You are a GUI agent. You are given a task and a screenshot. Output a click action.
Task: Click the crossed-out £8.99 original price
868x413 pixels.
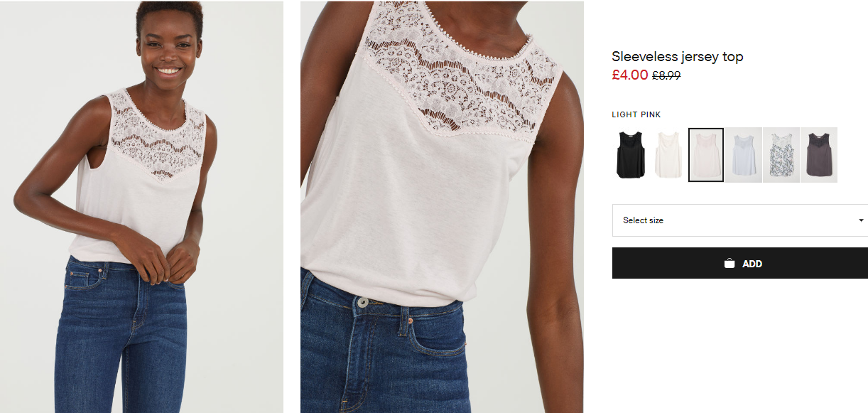click(x=666, y=75)
